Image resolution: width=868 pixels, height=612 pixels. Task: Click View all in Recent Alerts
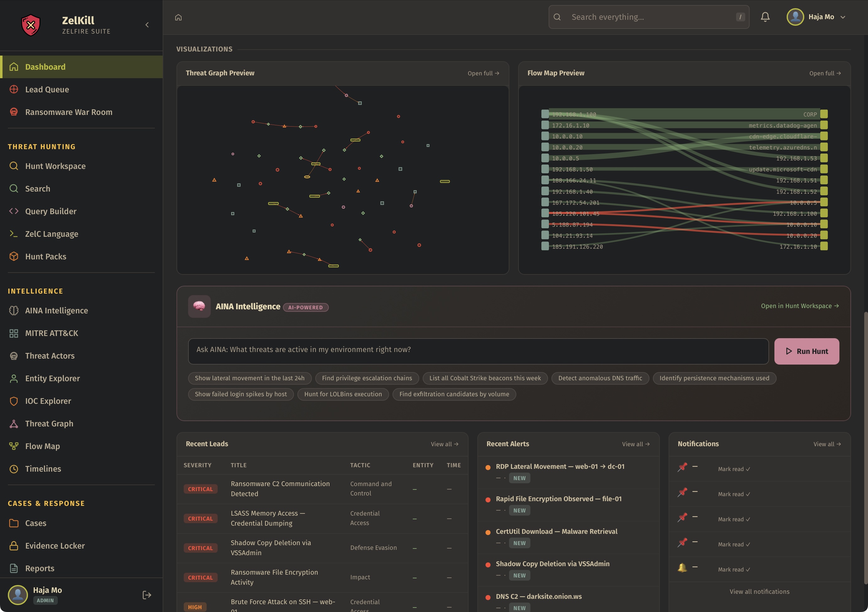(636, 444)
